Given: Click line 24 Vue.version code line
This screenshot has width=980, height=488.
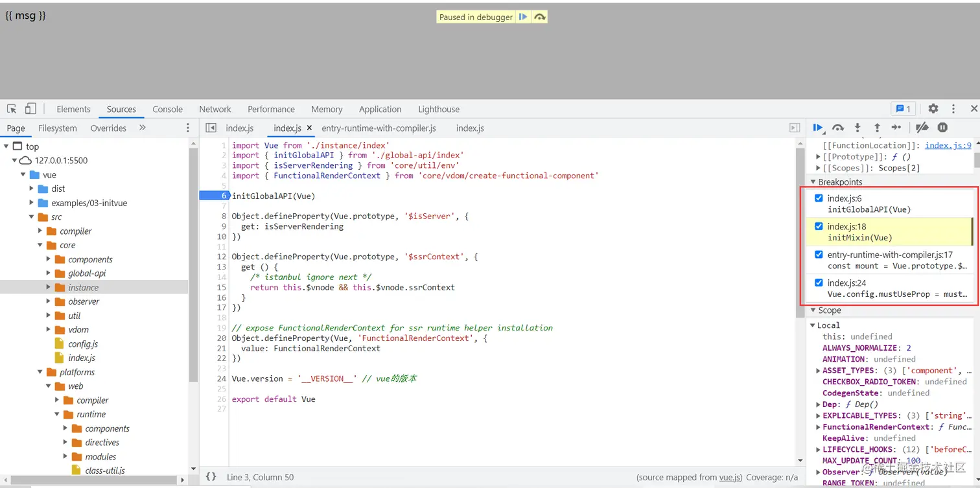Looking at the screenshot, I should pos(324,378).
